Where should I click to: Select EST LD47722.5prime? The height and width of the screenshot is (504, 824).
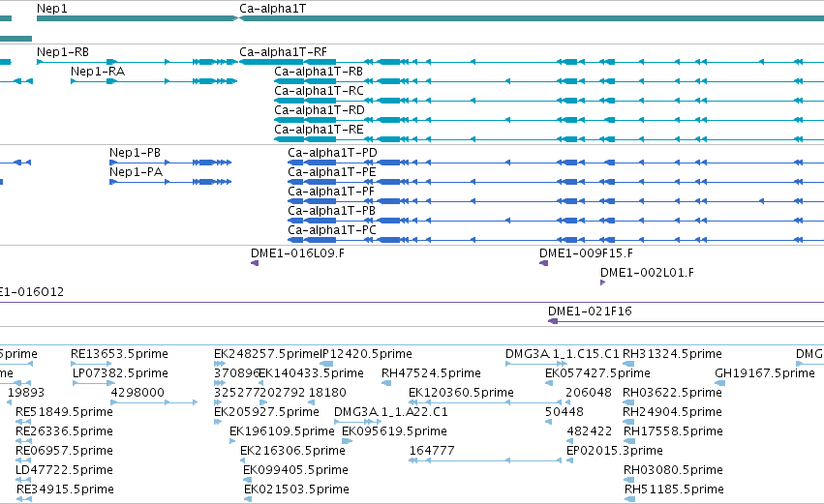pos(64,470)
